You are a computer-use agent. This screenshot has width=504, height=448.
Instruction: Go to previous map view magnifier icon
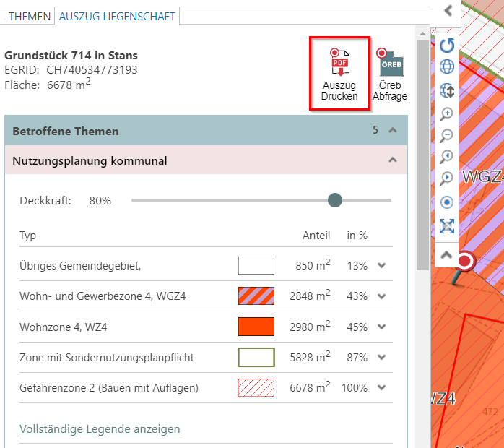pos(447,157)
